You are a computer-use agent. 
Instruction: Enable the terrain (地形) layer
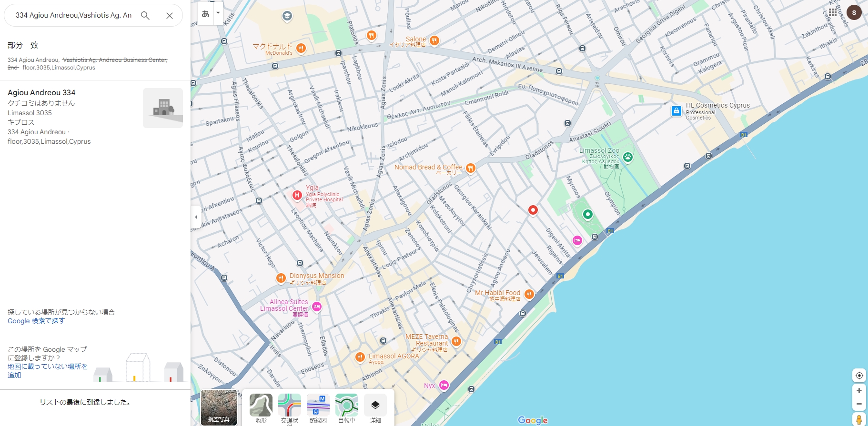261,408
